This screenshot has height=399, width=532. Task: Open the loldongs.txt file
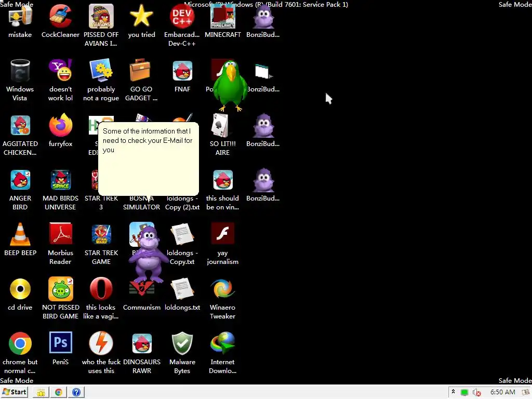(x=182, y=289)
